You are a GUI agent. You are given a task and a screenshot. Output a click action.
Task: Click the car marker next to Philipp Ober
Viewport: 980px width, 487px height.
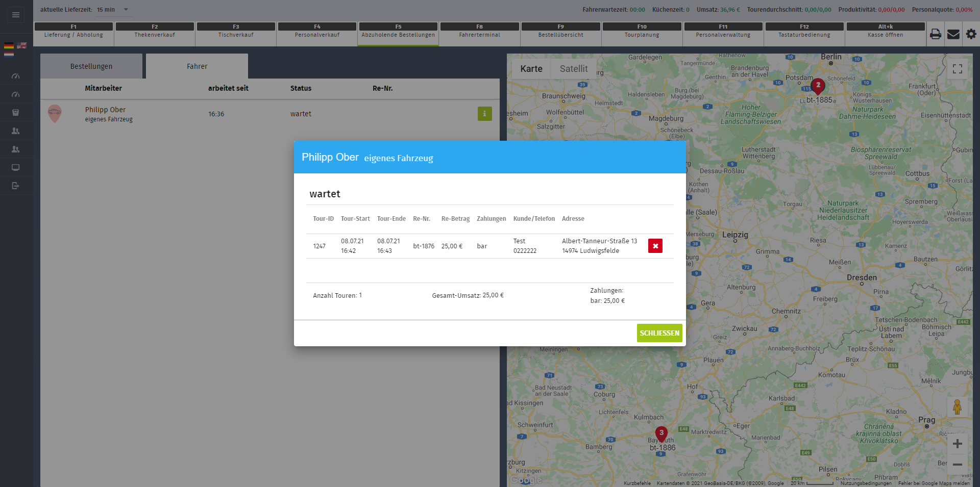tap(55, 113)
